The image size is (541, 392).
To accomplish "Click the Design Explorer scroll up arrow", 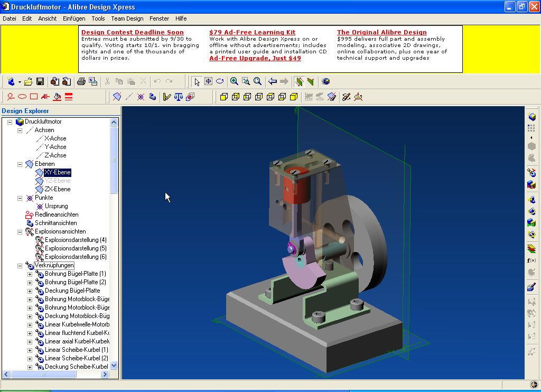I will click(114, 122).
